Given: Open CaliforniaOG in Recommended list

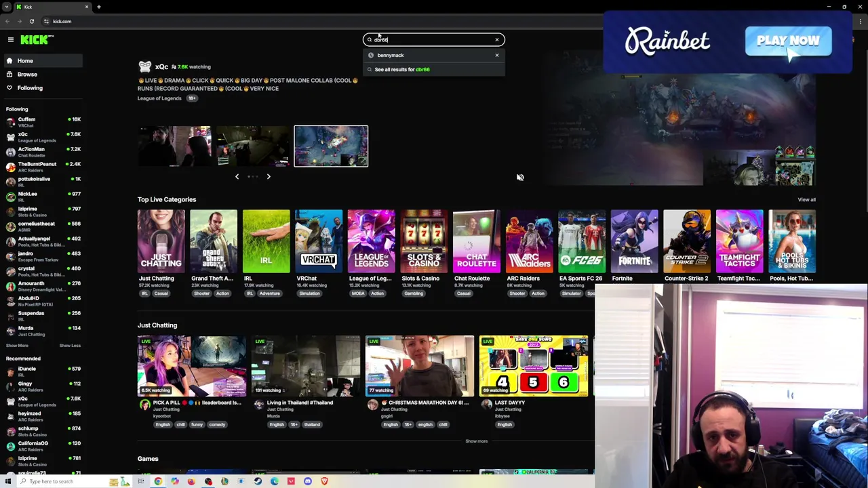Looking at the screenshot, I should [42, 446].
